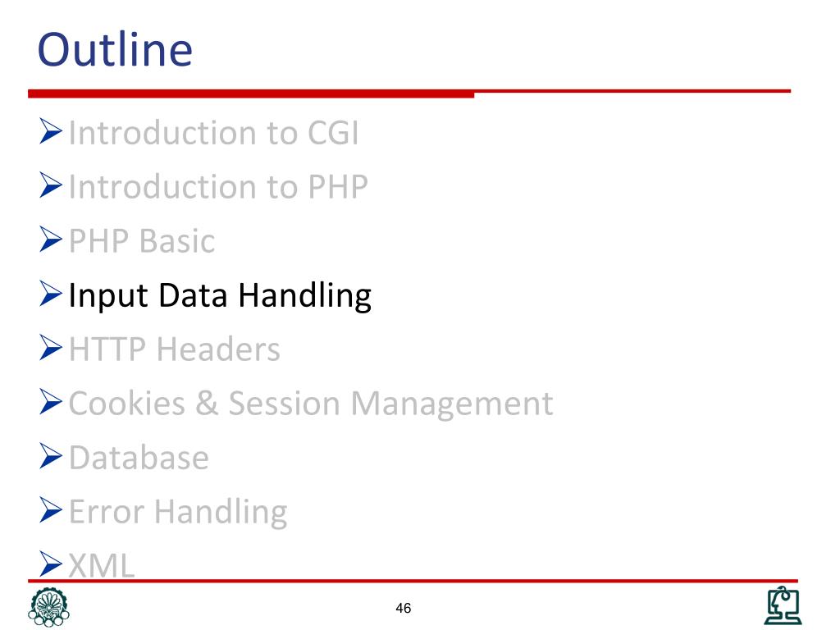Click arrow bullet beside PHP Basic
This screenshot has width=840, height=630.
click(x=51, y=240)
